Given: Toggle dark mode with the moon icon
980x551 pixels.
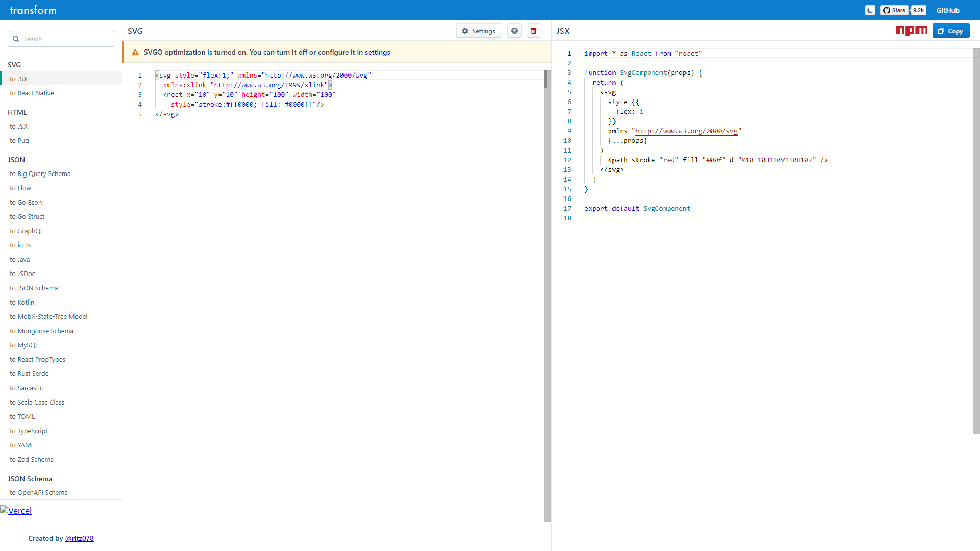Looking at the screenshot, I should tap(870, 10).
